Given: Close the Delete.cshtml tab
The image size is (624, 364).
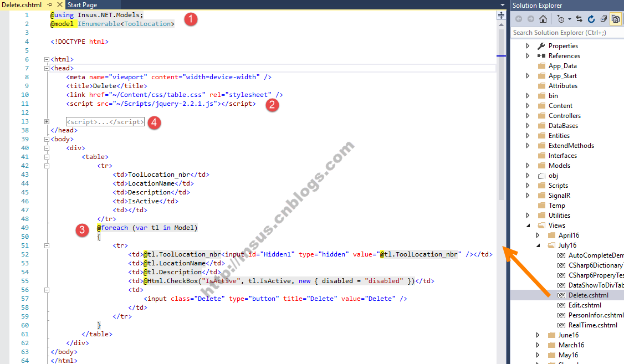Looking at the screenshot, I should coord(60,5).
